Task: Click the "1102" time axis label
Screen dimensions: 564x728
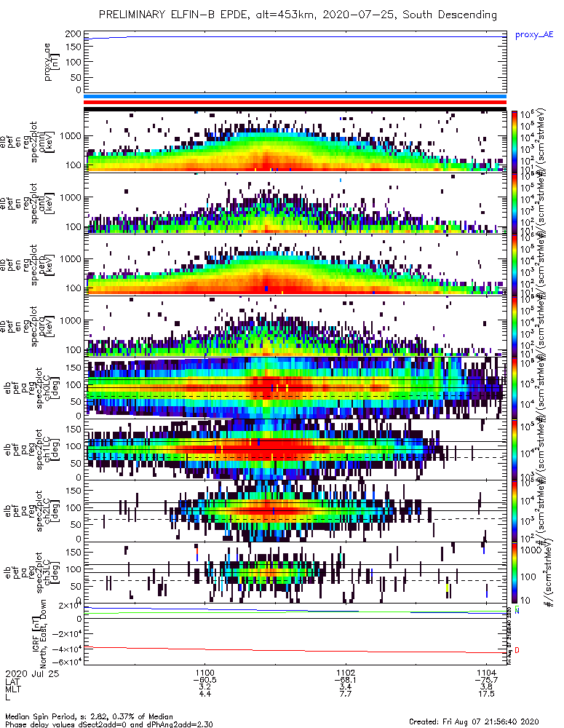Action: [346, 673]
